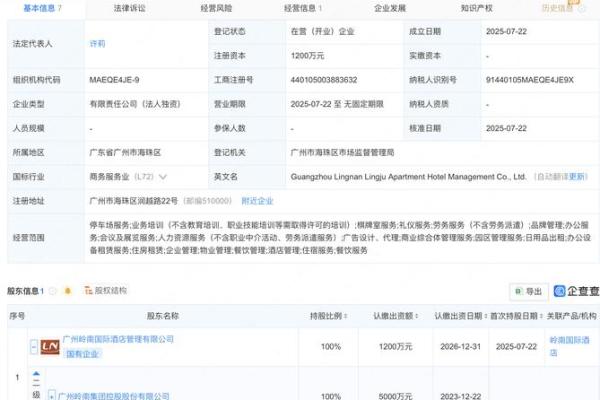Select first holding date 2025-07-22 cell
This screenshot has width=600, height=400.
point(516,347)
